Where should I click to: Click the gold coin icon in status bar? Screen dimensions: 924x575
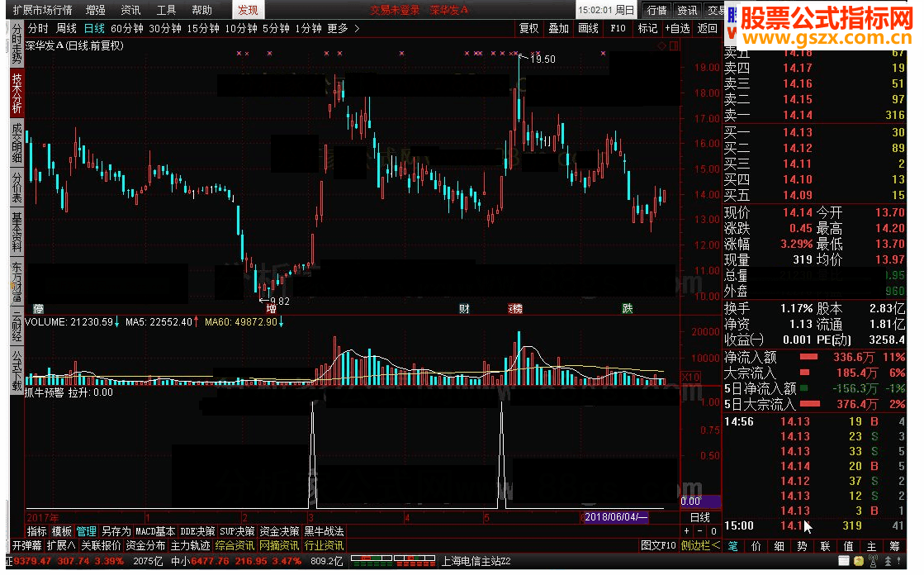tap(859, 561)
